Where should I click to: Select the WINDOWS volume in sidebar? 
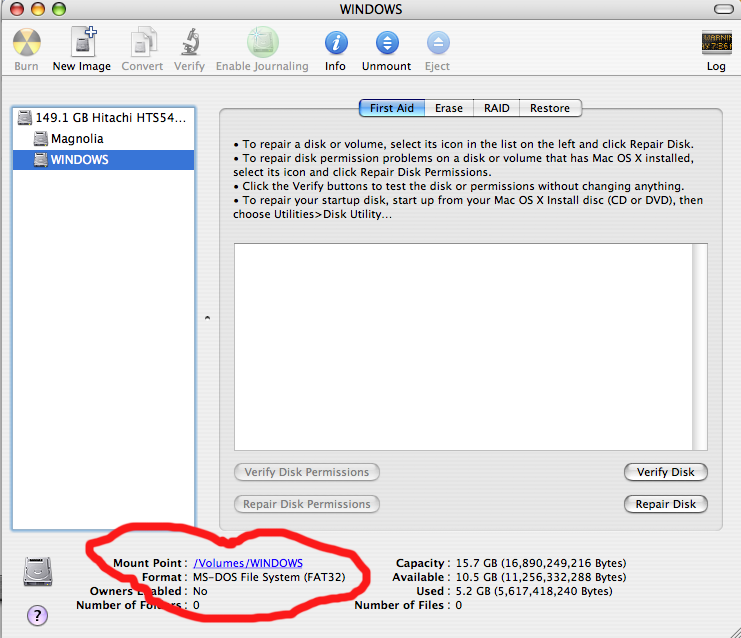point(103,160)
